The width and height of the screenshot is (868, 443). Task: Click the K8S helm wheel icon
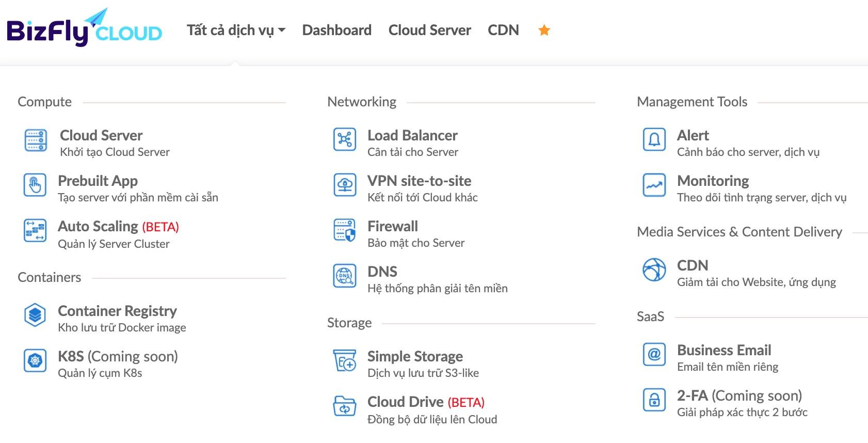[x=35, y=360]
